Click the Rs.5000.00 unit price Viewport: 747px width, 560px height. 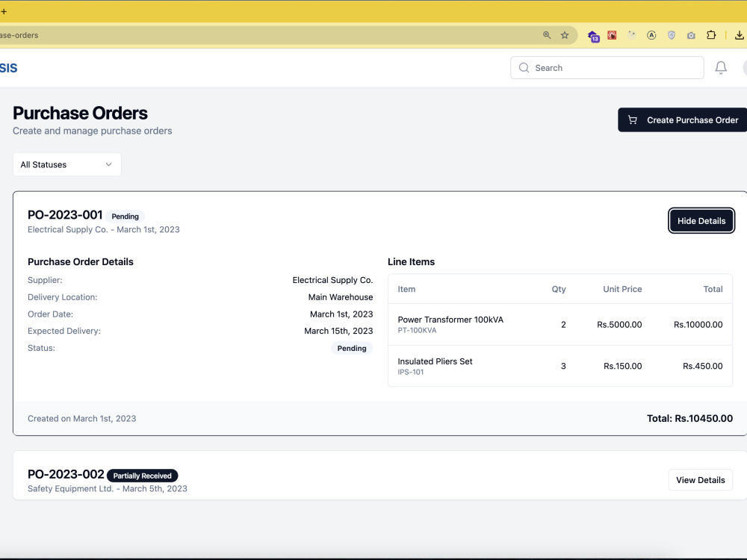click(x=619, y=325)
